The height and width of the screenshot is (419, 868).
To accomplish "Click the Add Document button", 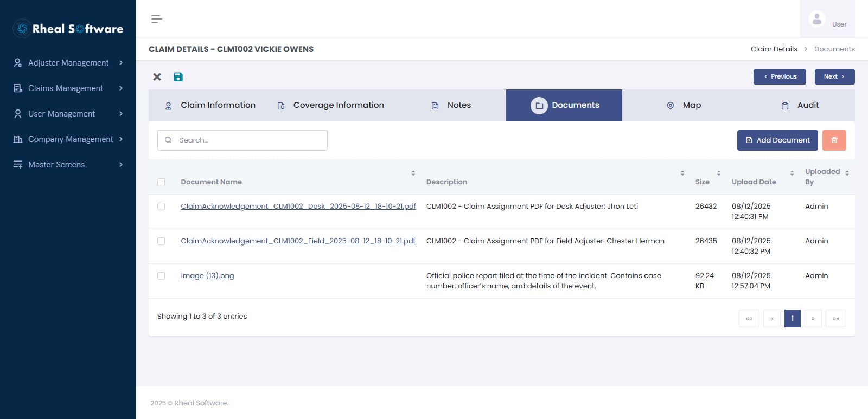I will click(777, 140).
